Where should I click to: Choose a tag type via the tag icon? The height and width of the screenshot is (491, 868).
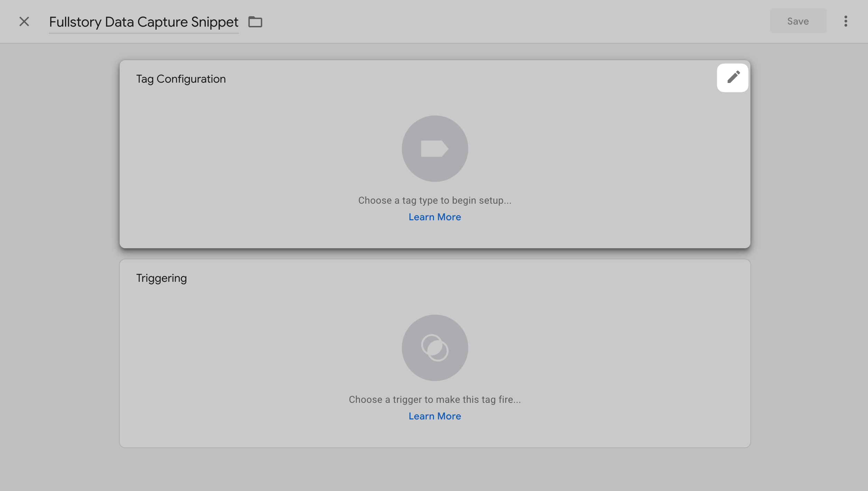(x=435, y=149)
